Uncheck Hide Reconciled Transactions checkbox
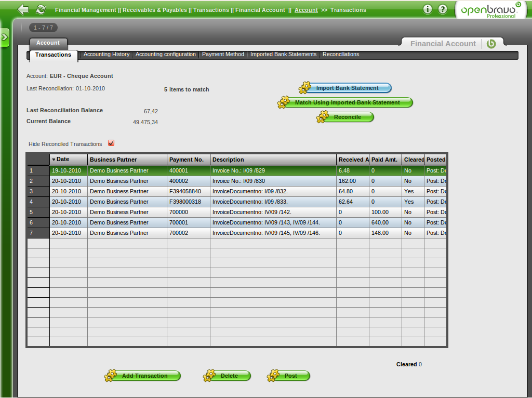This screenshot has width=532, height=398. click(x=111, y=143)
